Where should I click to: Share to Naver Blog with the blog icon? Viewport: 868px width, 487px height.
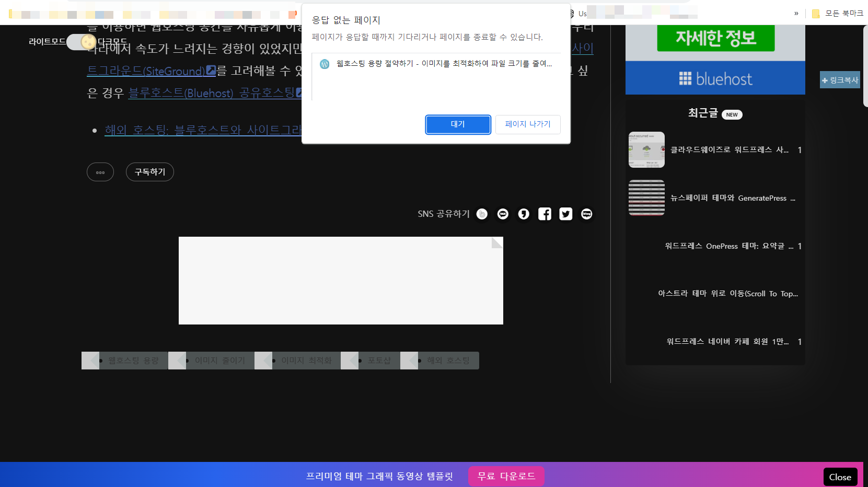586,214
